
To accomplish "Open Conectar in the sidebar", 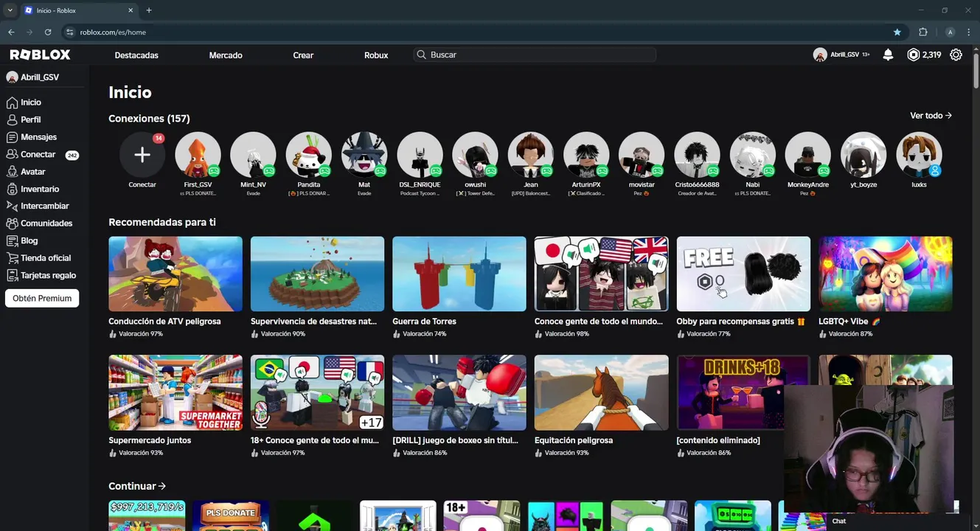I will click(x=38, y=154).
